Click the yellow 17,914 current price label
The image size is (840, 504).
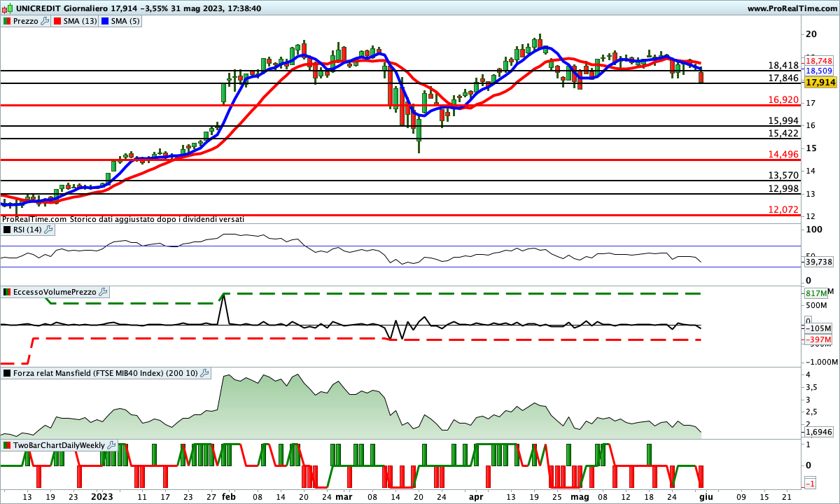tap(820, 83)
